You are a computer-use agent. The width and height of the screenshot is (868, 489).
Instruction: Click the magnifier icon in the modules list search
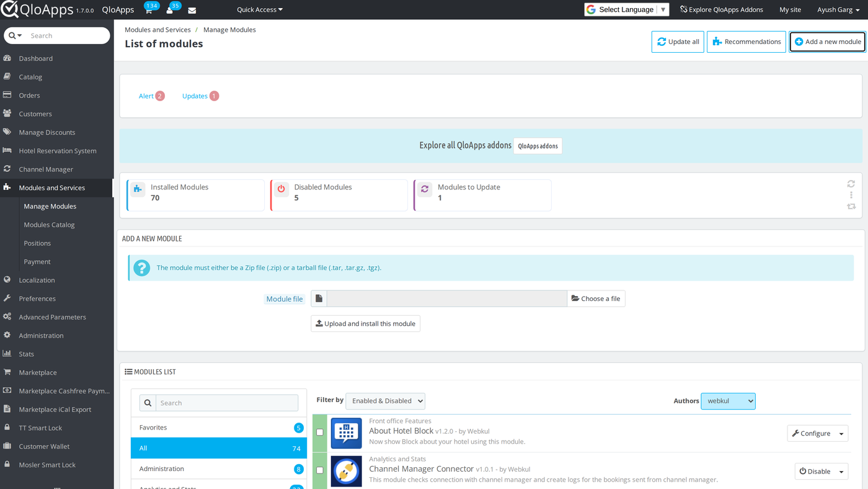coord(148,403)
